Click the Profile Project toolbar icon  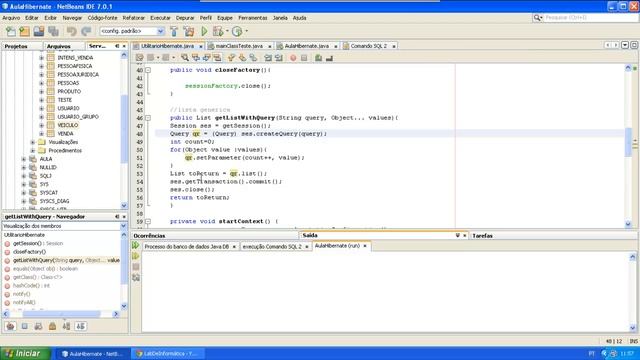coord(237,31)
